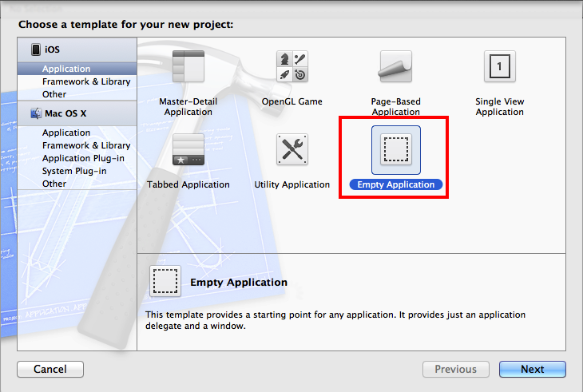This screenshot has height=392, width=583.
Task: Select Other under Mac OS X
Action: point(77,184)
